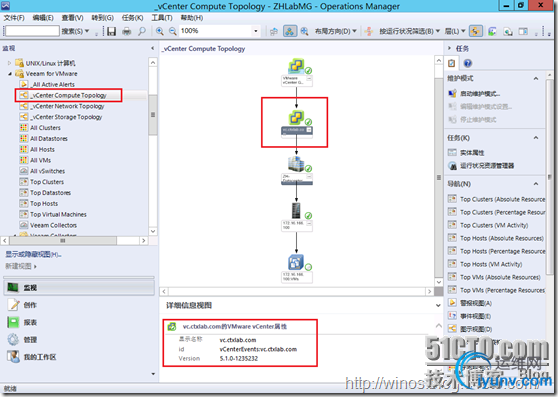The height and width of the screenshot is (397, 558).
Task: Select _vCenter Storage Topology view
Action: pyautogui.click(x=66, y=117)
